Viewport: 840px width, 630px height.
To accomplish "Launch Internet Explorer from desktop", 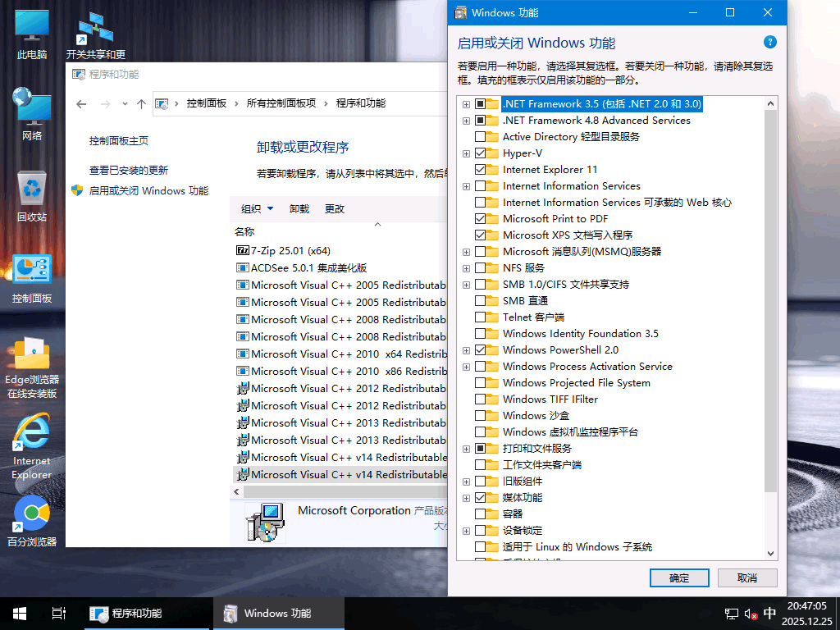I will (x=32, y=447).
